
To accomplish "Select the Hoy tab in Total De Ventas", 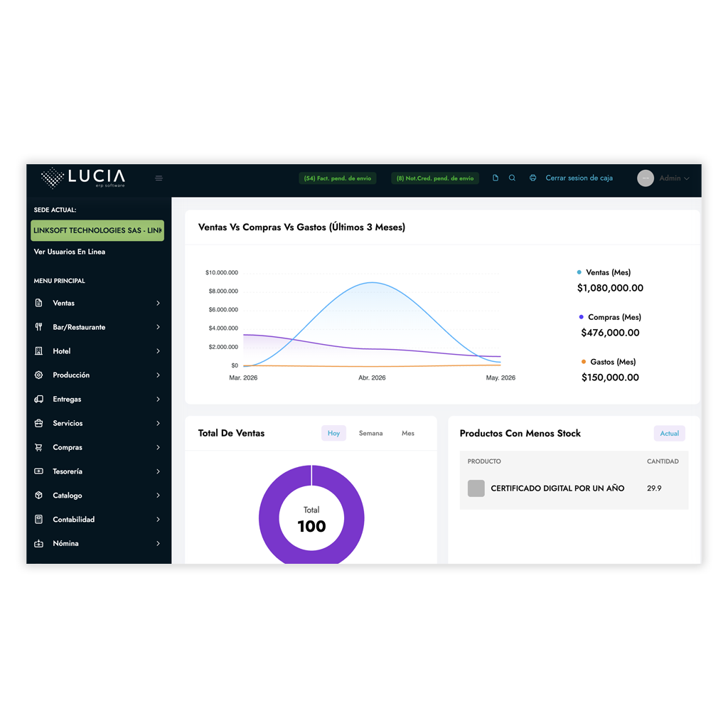I will click(334, 433).
